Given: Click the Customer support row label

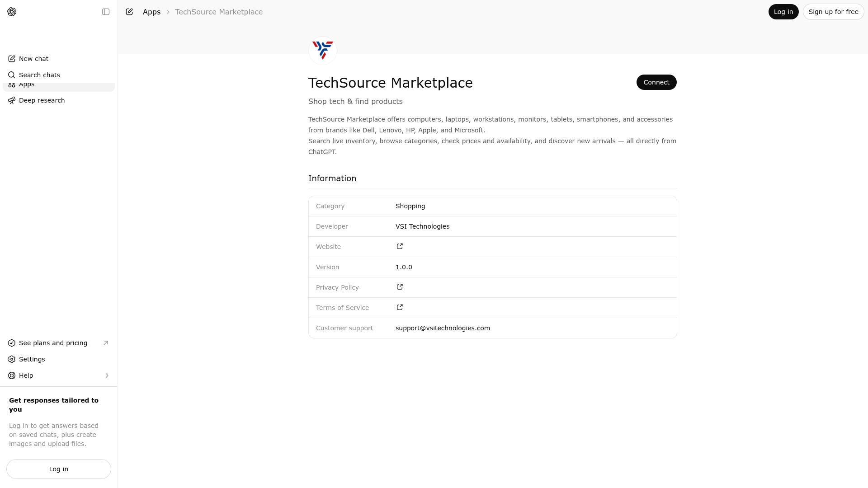Looking at the screenshot, I should click(x=344, y=328).
